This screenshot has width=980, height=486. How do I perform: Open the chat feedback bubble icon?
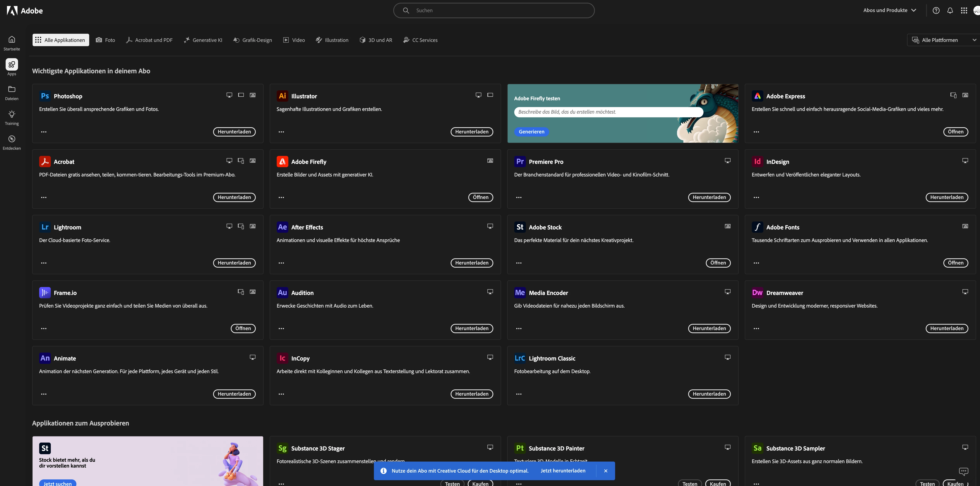pos(963,471)
